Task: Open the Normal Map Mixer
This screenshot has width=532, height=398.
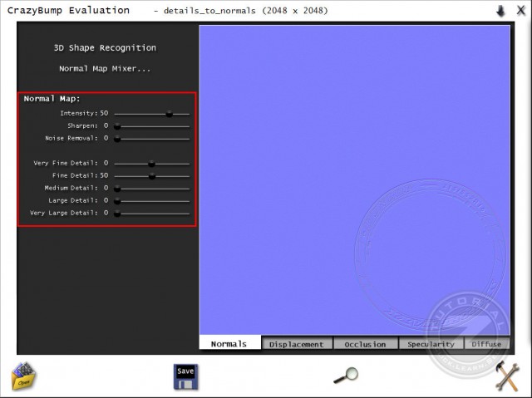Action: [x=105, y=68]
